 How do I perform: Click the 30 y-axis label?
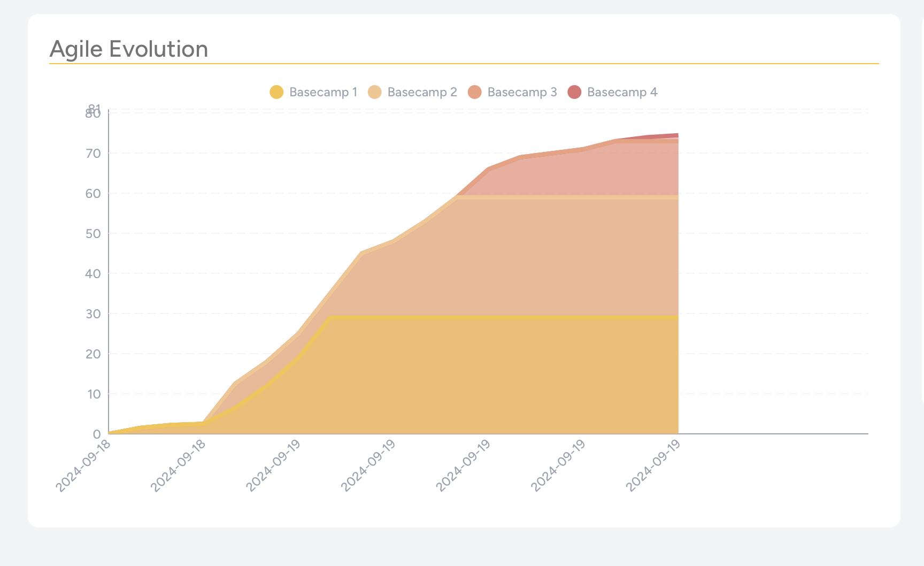pyautogui.click(x=93, y=314)
